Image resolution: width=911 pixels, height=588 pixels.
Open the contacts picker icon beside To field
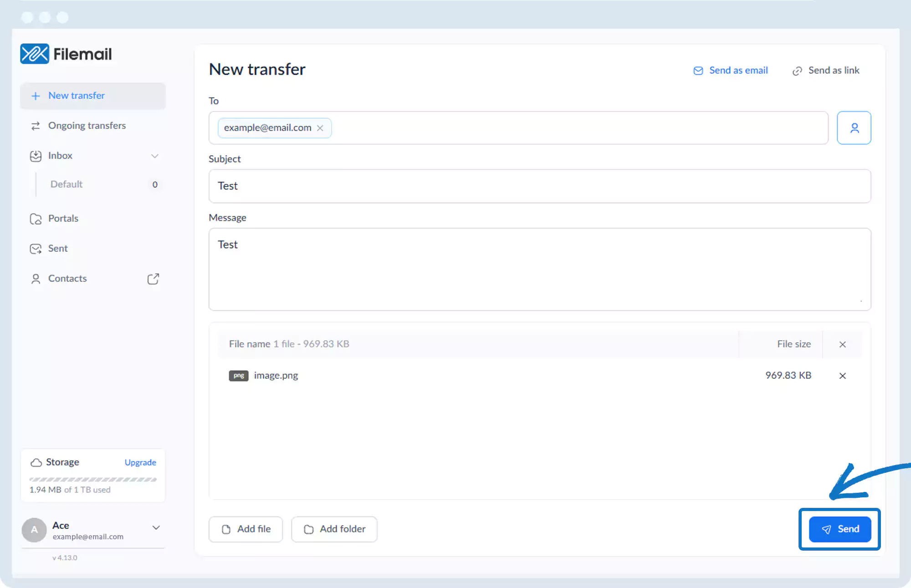(854, 128)
